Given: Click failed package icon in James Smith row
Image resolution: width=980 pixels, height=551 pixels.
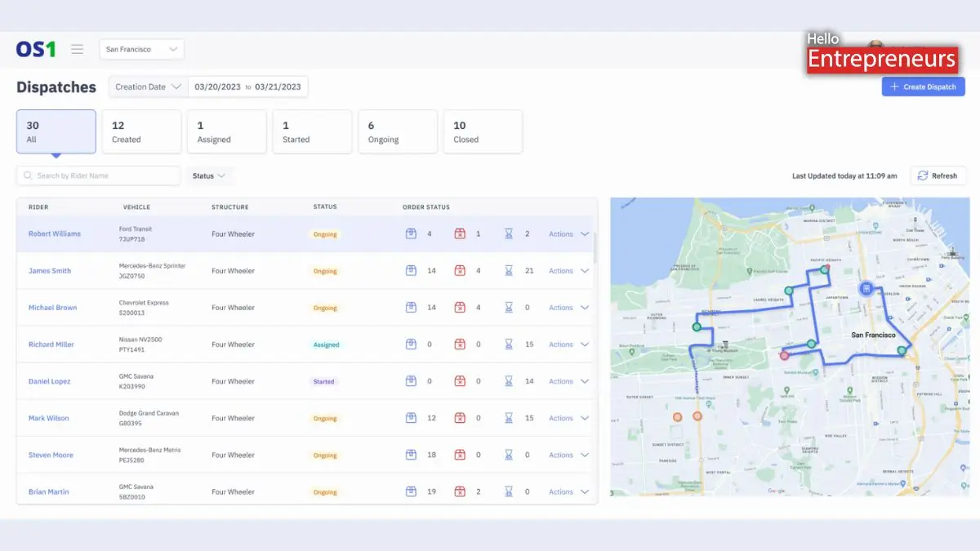Looking at the screenshot, I should (460, 271).
